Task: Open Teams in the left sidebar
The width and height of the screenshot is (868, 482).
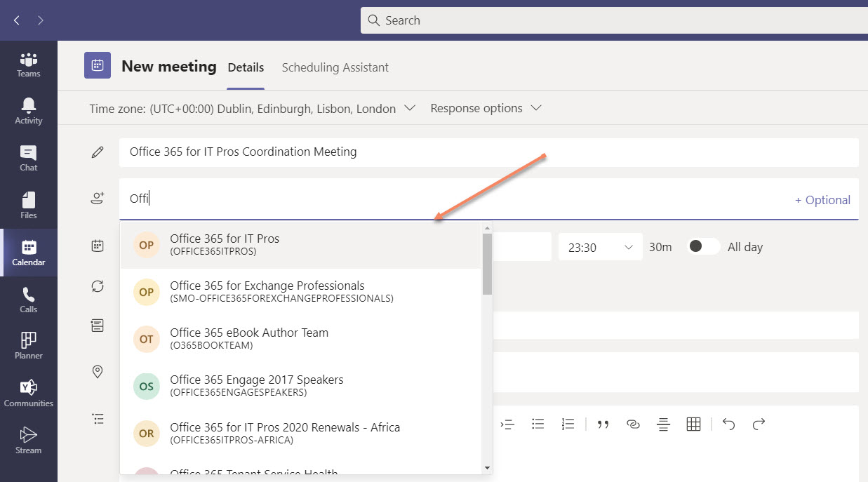Action: click(x=29, y=65)
